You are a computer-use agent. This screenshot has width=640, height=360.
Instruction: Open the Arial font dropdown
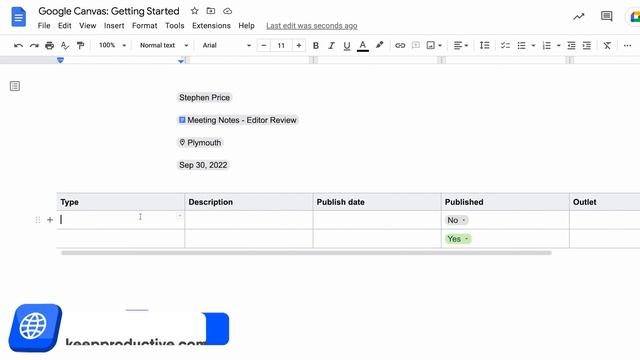coord(227,45)
